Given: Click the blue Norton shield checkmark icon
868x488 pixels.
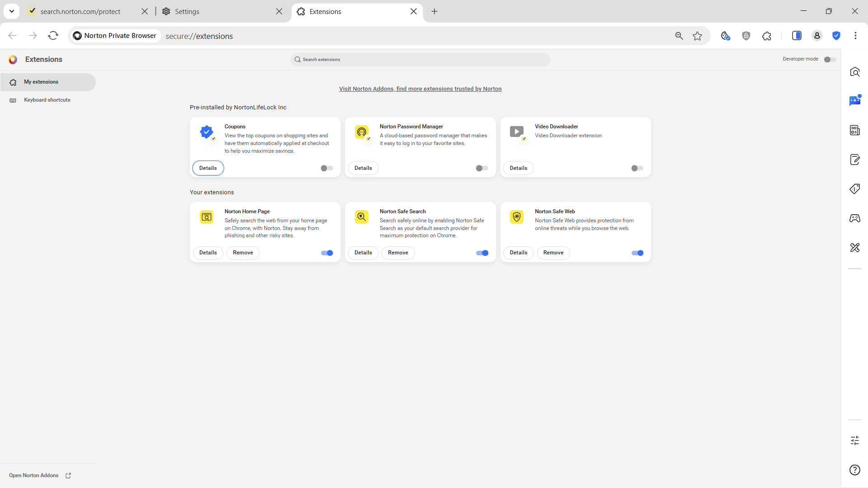Looking at the screenshot, I should (836, 36).
